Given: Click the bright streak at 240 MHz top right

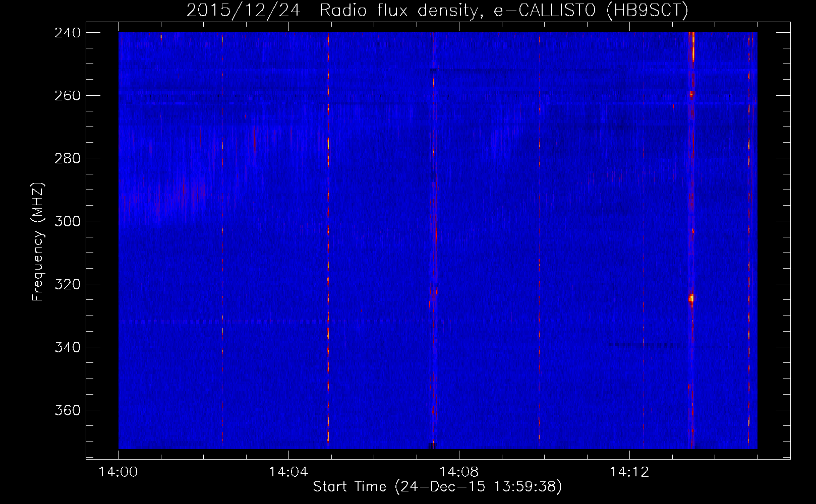Looking at the screenshot, I should tap(692, 47).
